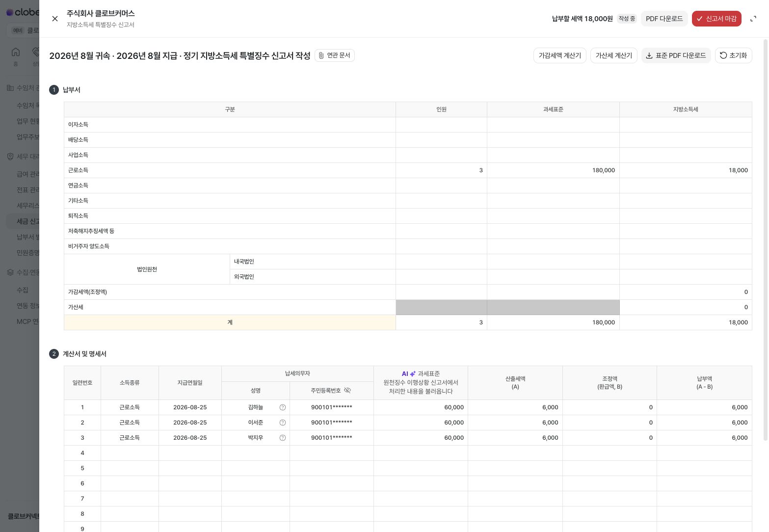Load amounts via the AI 과세표준 header
The height and width of the screenshot is (532, 769).
[421, 382]
